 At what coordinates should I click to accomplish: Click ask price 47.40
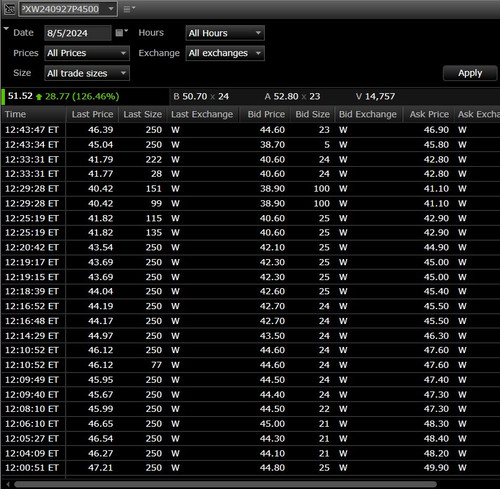[x=436, y=380]
